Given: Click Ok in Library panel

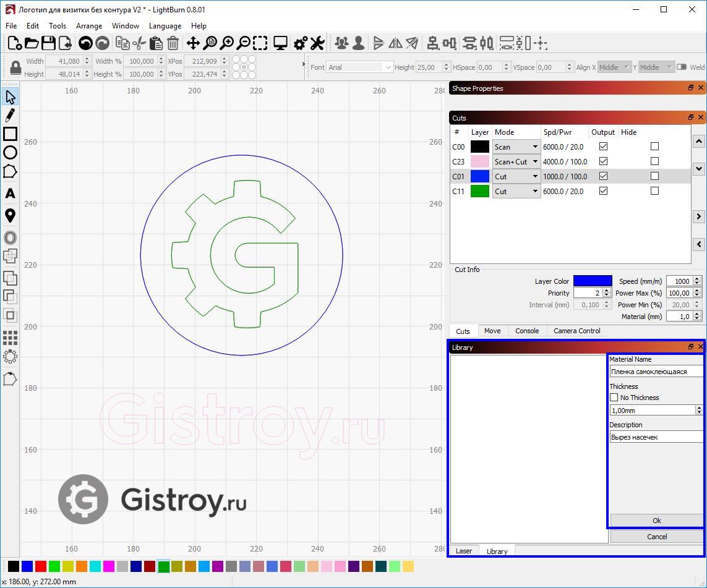Looking at the screenshot, I should (656, 521).
